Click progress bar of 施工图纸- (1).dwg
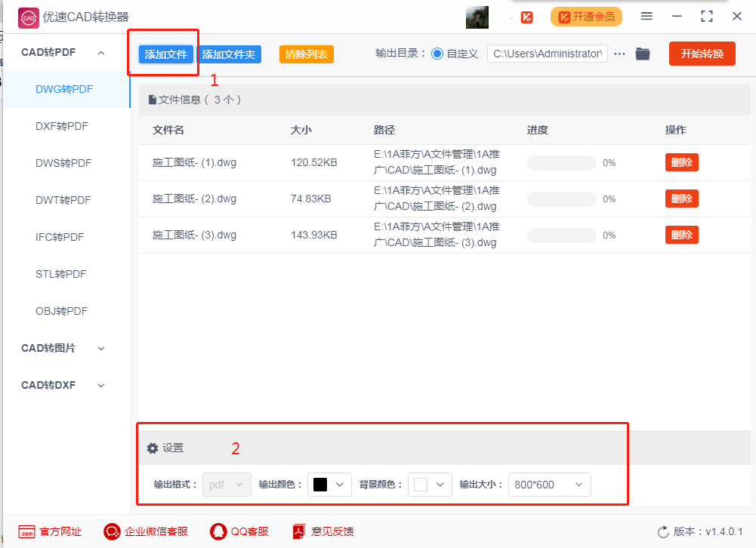The width and height of the screenshot is (756, 548). coord(561,163)
